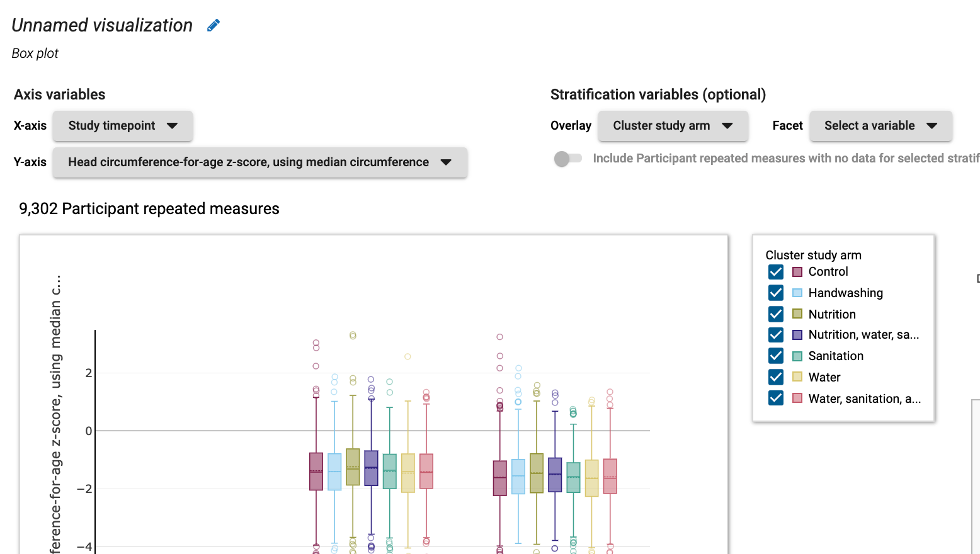The height and width of the screenshot is (554, 980).
Task: Open the Facet Select a variable dropdown
Action: coord(880,126)
